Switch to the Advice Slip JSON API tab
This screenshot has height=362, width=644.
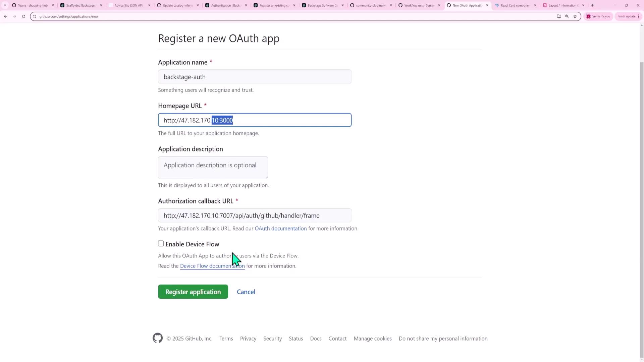[128, 5]
